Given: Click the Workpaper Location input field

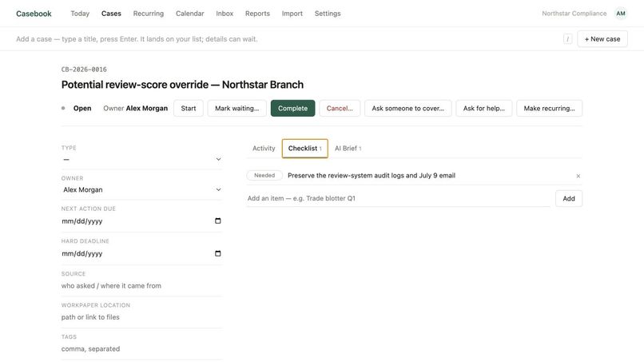Looking at the screenshot, I should (141, 317).
